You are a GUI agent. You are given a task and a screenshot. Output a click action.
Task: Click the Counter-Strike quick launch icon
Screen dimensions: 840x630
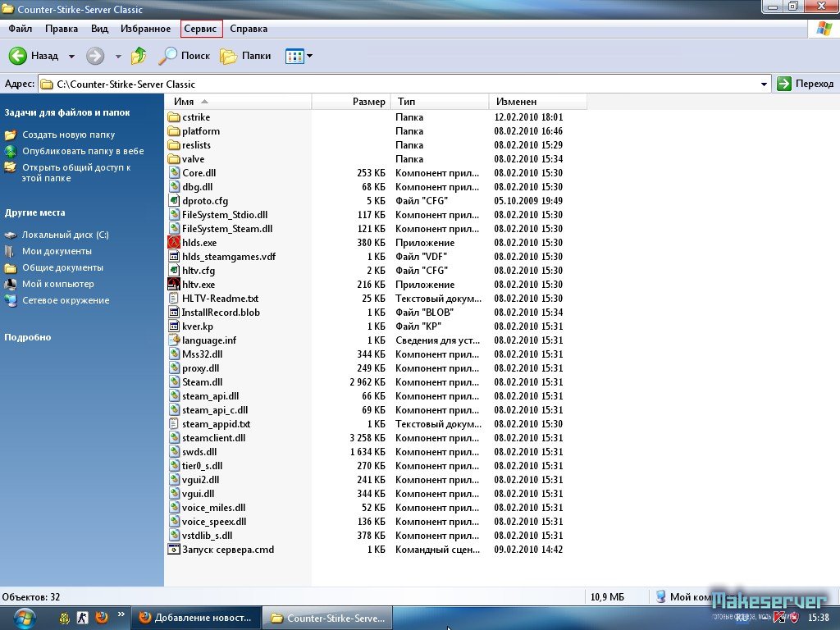(82, 617)
